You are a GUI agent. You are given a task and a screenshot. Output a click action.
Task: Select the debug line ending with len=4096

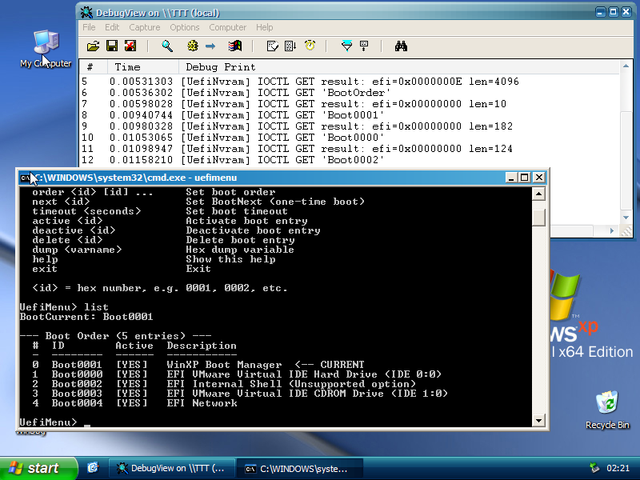pyautogui.click(x=350, y=82)
